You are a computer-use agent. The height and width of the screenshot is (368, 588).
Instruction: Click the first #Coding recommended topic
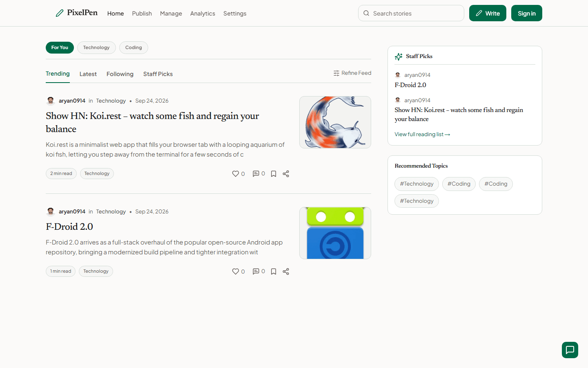[459, 184]
